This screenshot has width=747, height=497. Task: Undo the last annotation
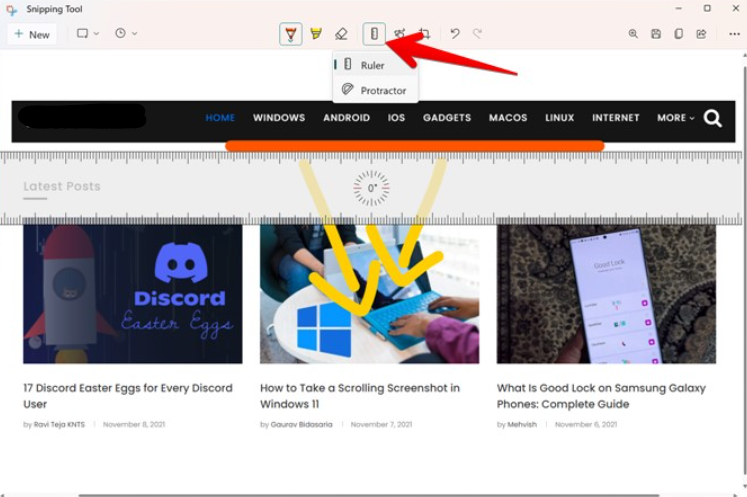455,34
